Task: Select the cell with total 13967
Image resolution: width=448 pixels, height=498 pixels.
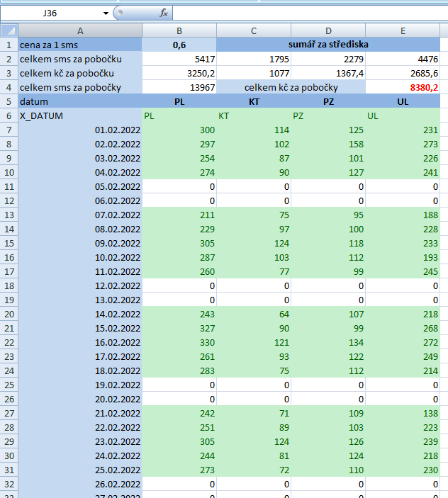Action: [179, 87]
